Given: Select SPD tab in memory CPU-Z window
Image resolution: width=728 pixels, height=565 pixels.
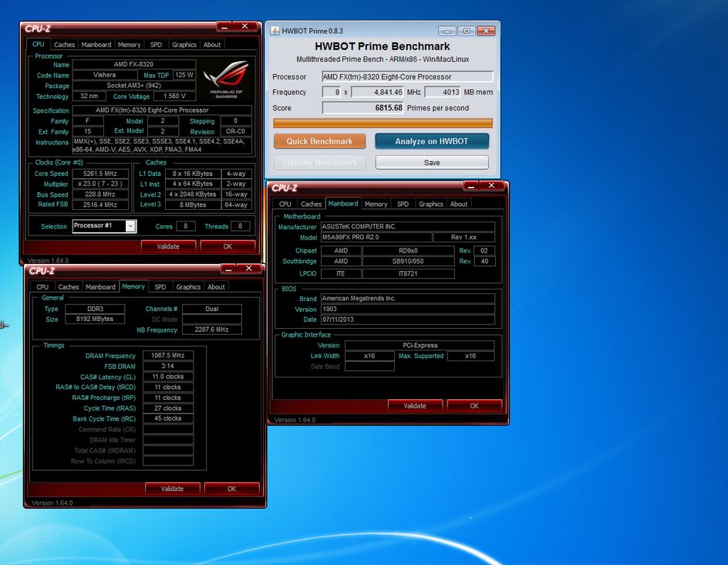Looking at the screenshot, I should pos(160,286).
